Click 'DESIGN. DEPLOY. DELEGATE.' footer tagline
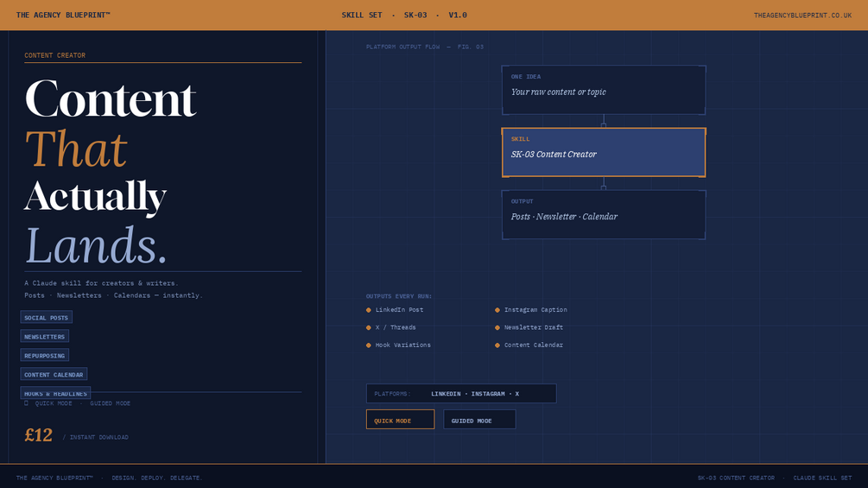This screenshot has width=868, height=488. (x=157, y=478)
